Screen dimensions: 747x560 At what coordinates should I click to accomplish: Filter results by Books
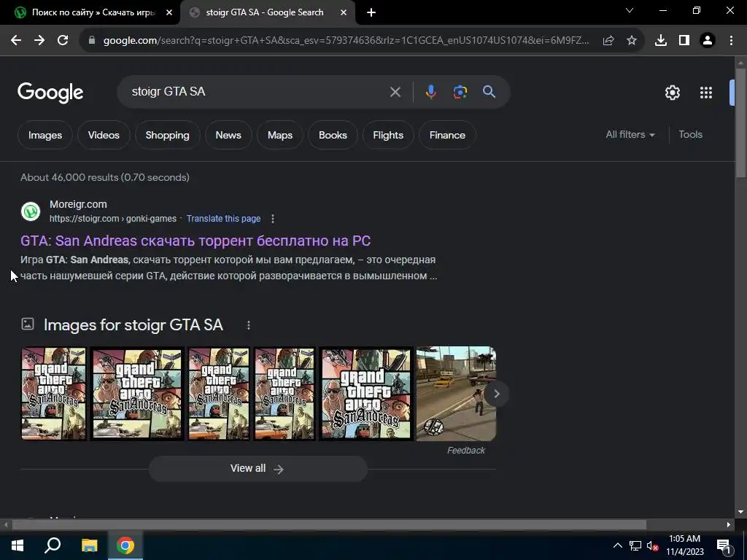(x=333, y=135)
